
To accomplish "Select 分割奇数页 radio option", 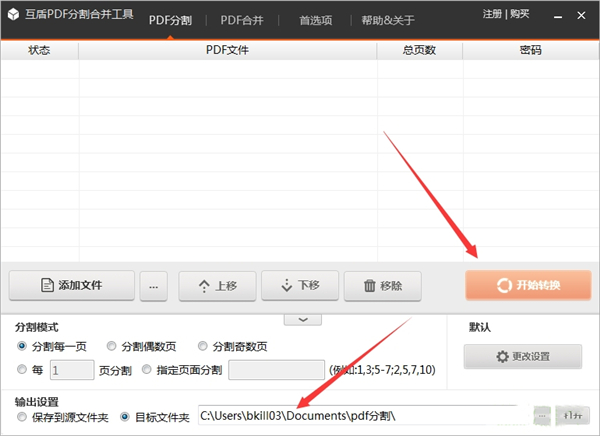I will (203, 346).
